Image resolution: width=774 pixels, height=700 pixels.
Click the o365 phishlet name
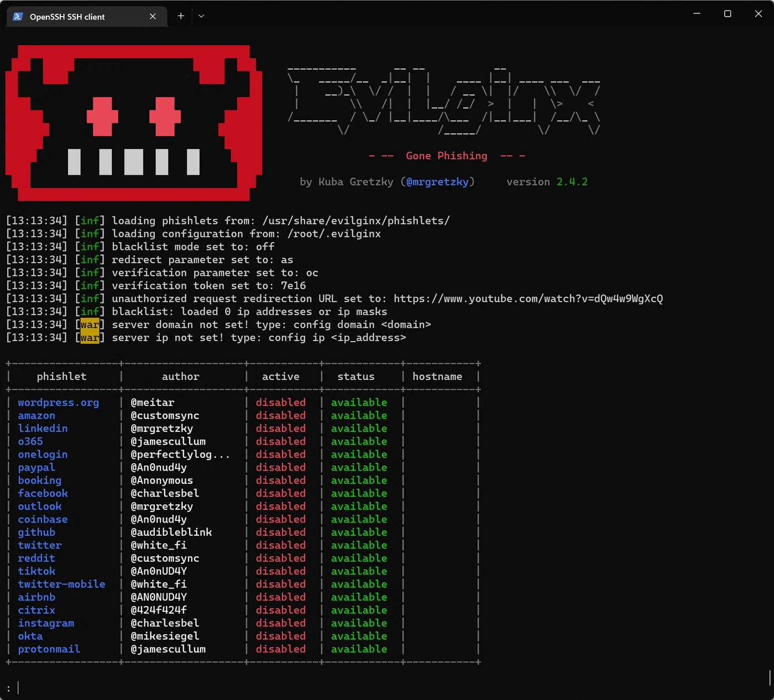point(30,441)
